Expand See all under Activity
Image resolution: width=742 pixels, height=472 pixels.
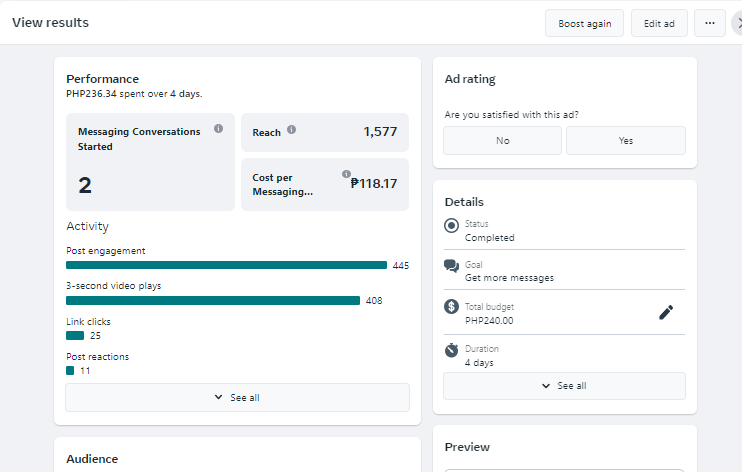237,397
